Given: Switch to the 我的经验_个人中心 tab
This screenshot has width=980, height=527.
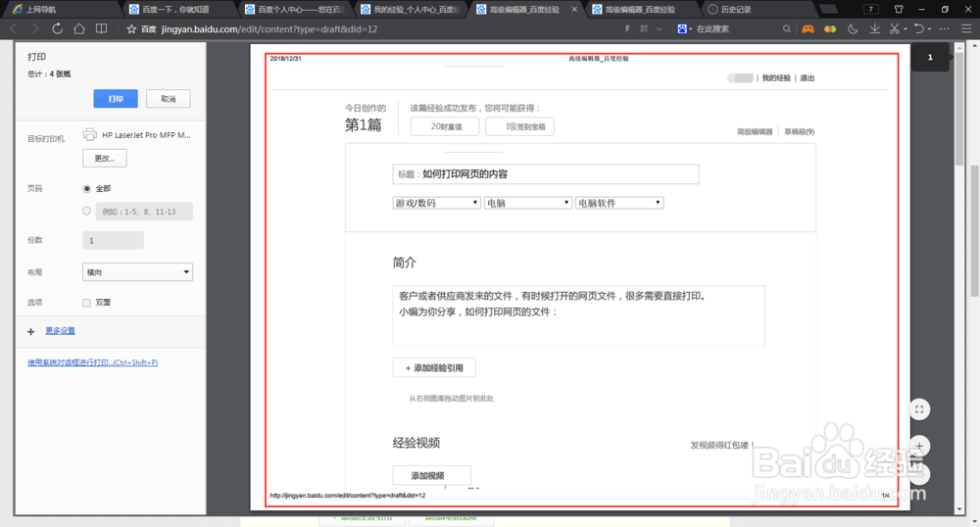Looking at the screenshot, I should (x=410, y=10).
